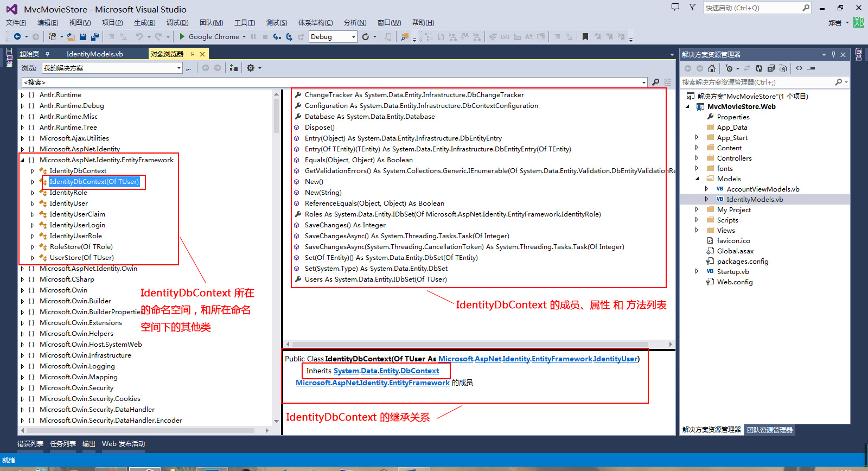Open the 错误列表 tab at bottom
Screen dimensions: 868x471
[30, 444]
